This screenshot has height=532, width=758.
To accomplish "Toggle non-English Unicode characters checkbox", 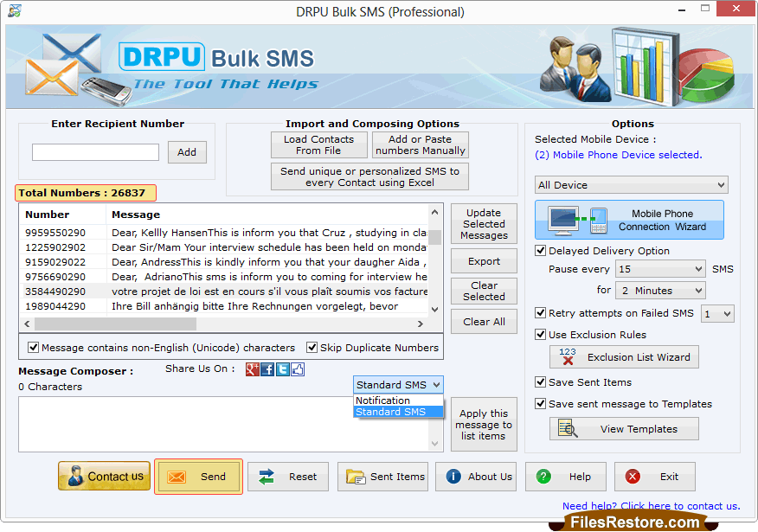I will tap(34, 348).
